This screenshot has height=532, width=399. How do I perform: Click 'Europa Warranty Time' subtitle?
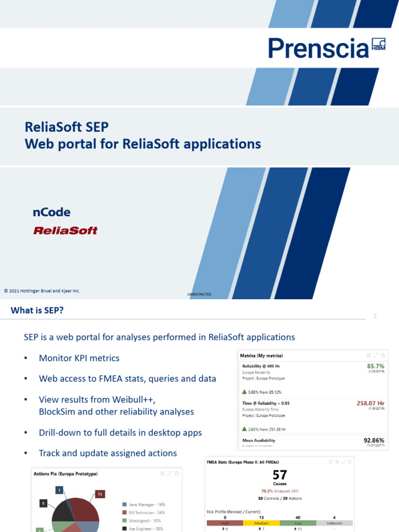[x=260, y=409]
